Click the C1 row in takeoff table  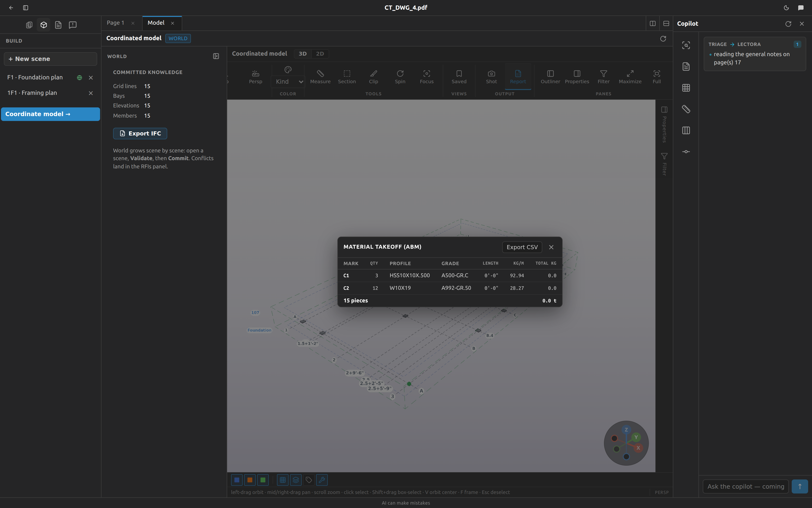[x=449, y=276]
